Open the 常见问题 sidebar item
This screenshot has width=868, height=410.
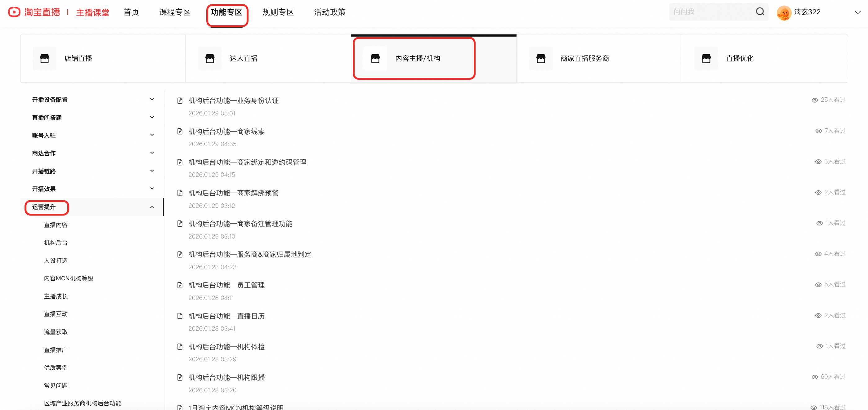pos(56,385)
